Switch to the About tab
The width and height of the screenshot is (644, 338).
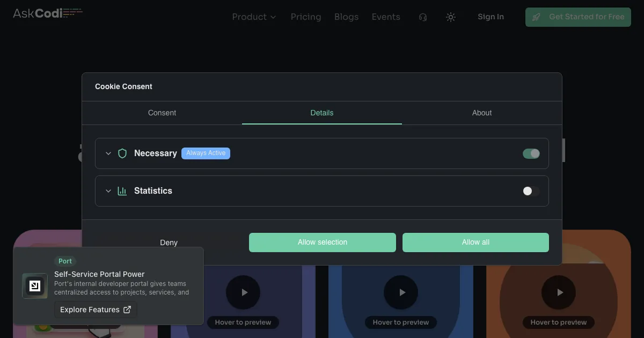point(481,113)
